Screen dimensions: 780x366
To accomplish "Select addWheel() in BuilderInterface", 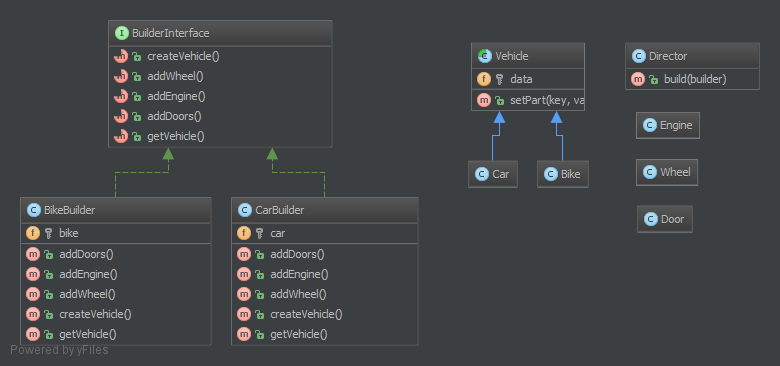I will 175,76.
